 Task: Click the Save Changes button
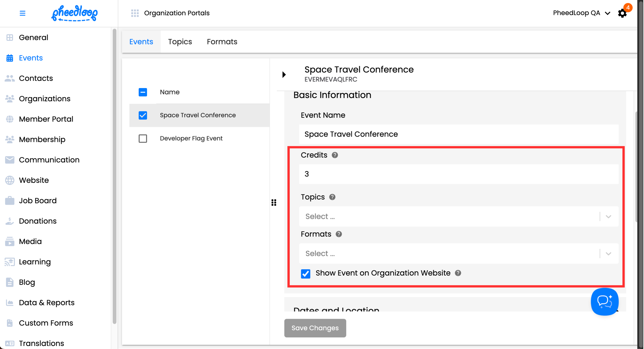tap(315, 328)
